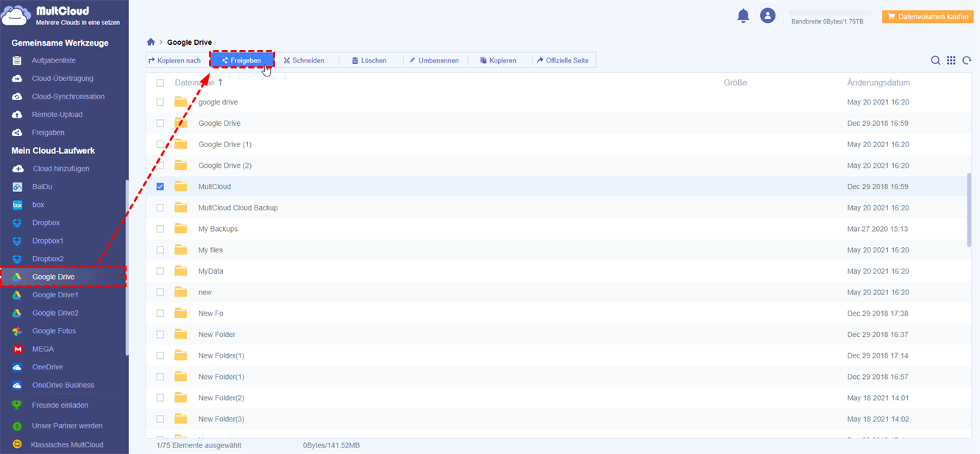Image resolution: width=980 pixels, height=454 pixels.
Task: Click Löschen toolbar button
Action: pyautogui.click(x=369, y=60)
